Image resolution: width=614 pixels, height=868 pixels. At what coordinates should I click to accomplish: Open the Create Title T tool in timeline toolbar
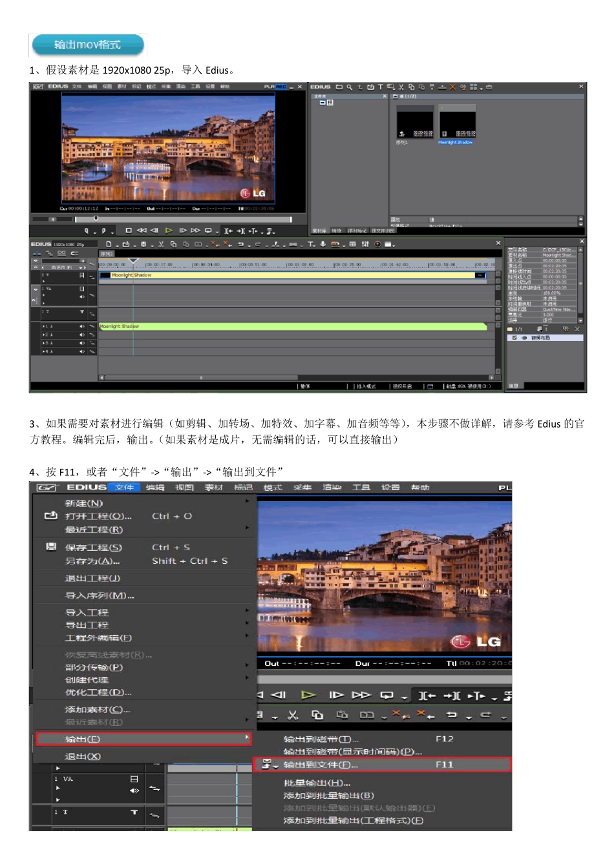click(310, 244)
